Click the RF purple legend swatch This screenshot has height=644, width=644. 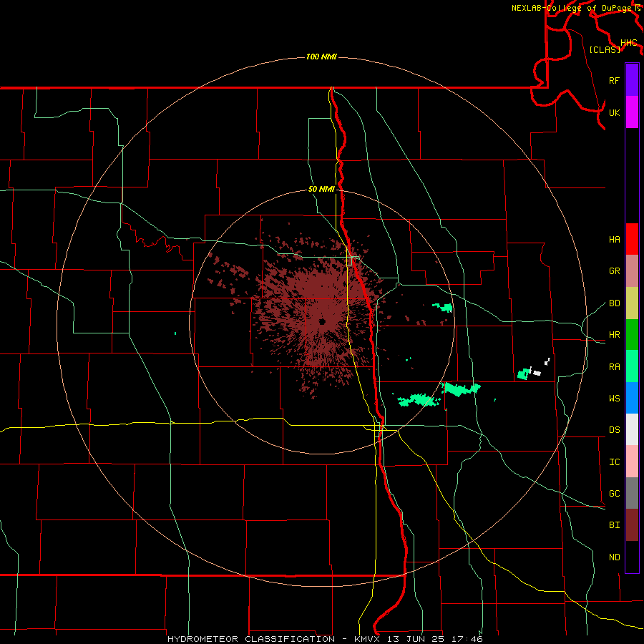coord(632,80)
